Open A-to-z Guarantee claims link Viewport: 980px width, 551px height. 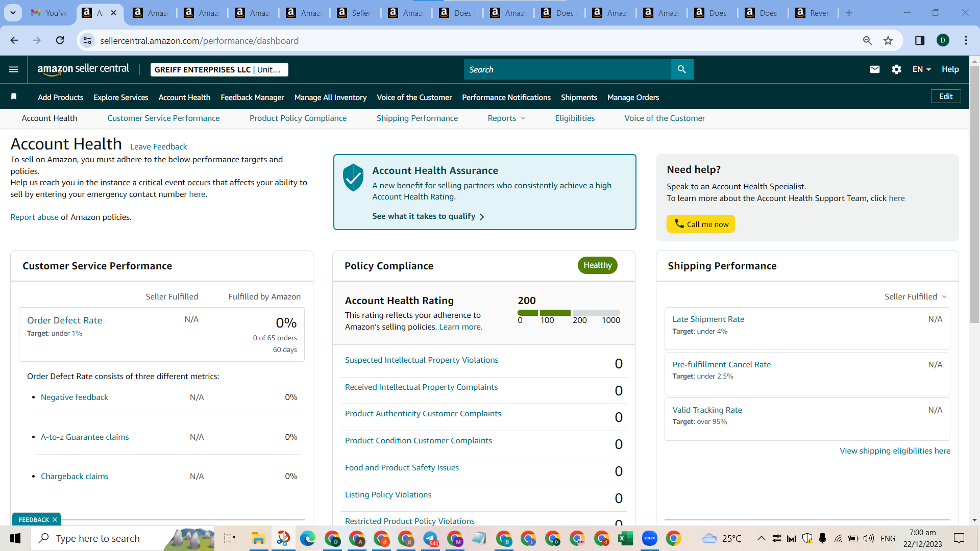[85, 437]
